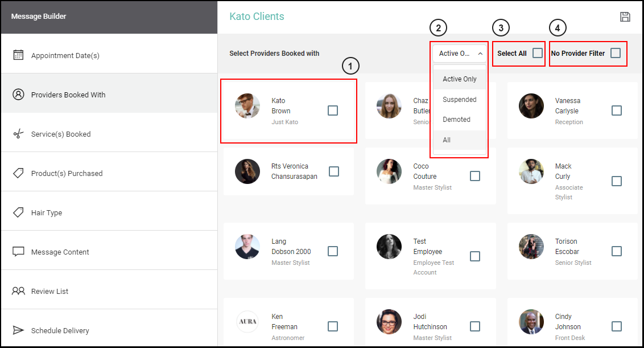The height and width of the screenshot is (348, 644).
Task: Enable the No Provider Filter checkbox
Action: click(615, 53)
